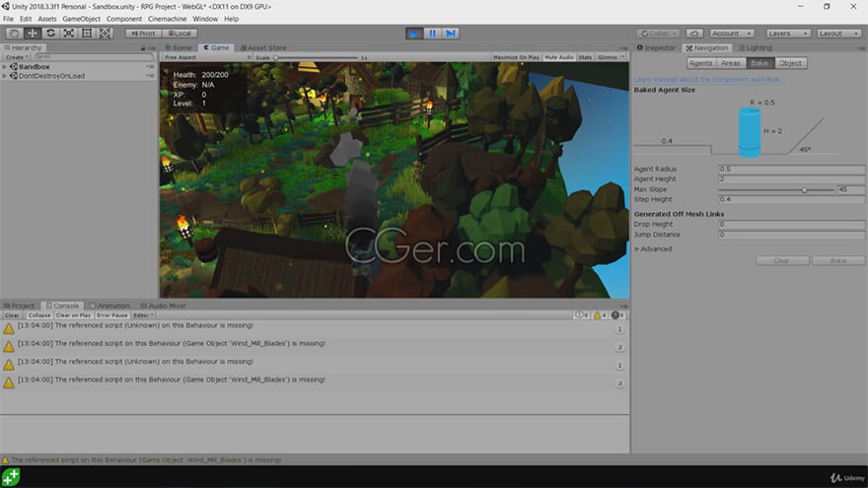Toggle Error Pause in Console
868x488 pixels.
tap(111, 315)
